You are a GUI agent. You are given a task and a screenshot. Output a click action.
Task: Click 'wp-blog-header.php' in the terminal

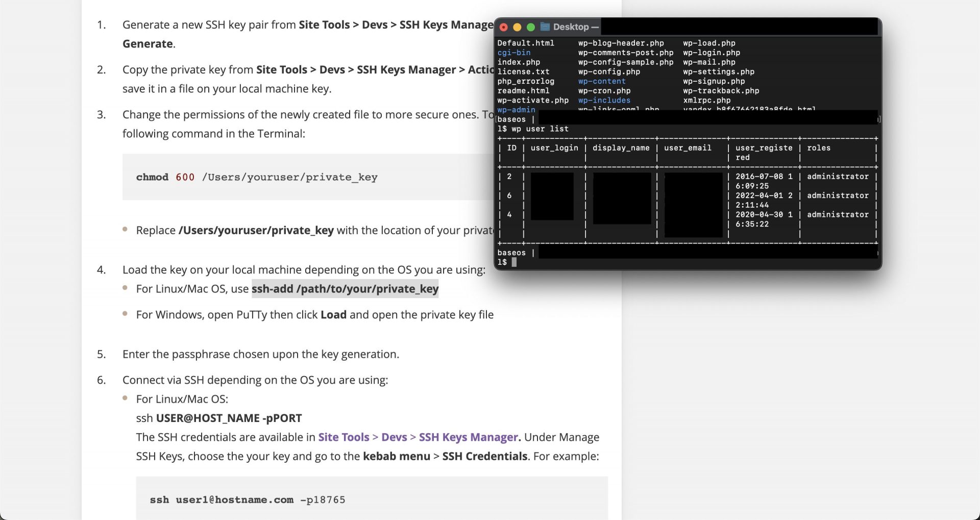(x=621, y=43)
